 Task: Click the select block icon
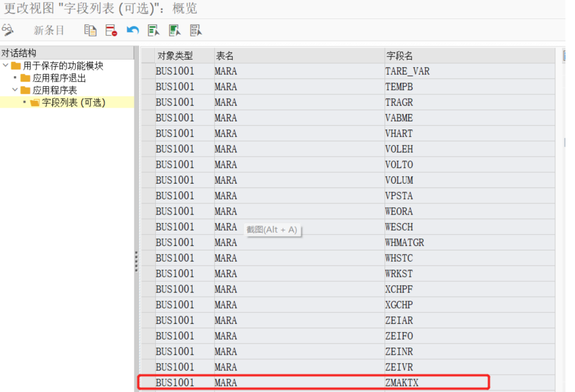coord(175,30)
